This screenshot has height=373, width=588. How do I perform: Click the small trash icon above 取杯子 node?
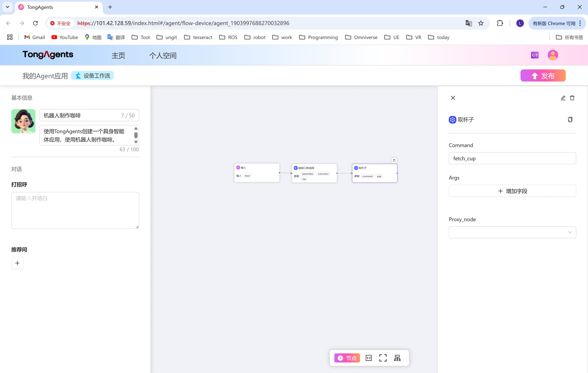tap(394, 160)
